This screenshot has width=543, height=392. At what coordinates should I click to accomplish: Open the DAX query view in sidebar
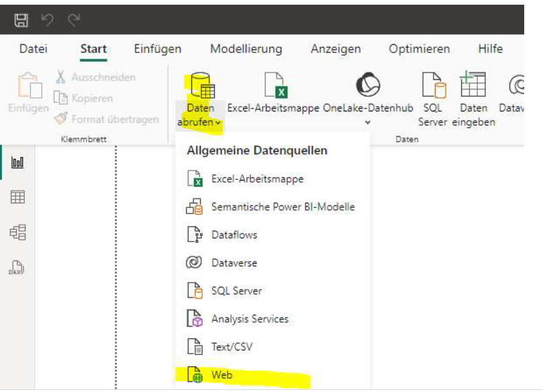[x=17, y=268]
